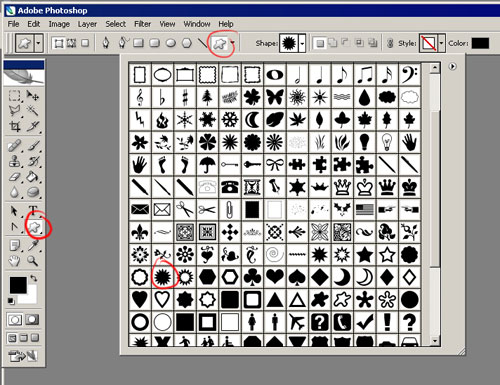Screen dimensions: 500x385
Task: Click the shape picker scrollbar down arrow
Action: (434, 341)
